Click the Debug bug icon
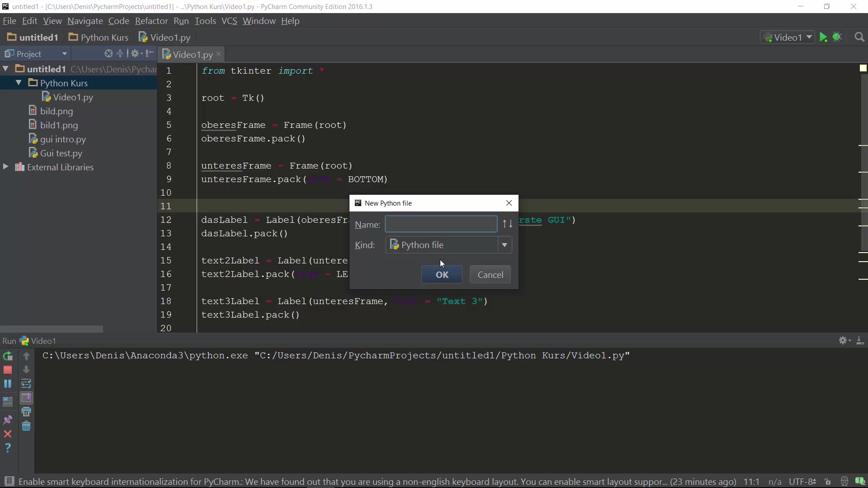Screen dimensions: 868x488 [837, 38]
